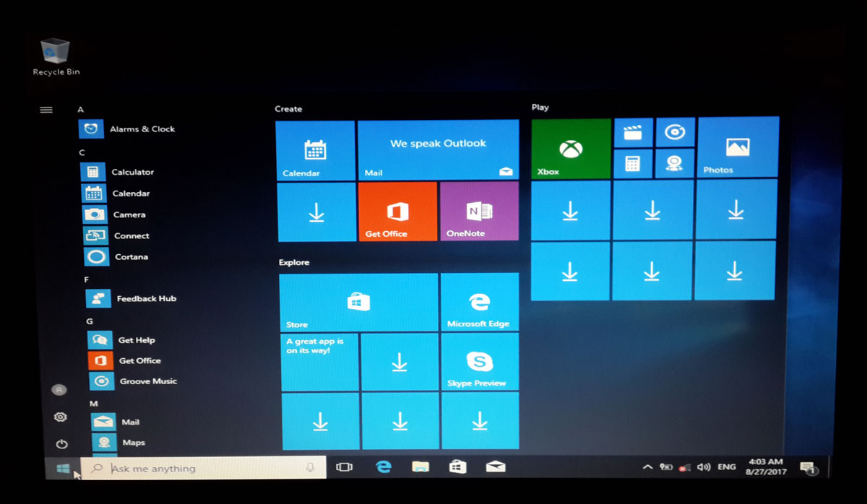Launch Groove Music from the app list

[132, 381]
